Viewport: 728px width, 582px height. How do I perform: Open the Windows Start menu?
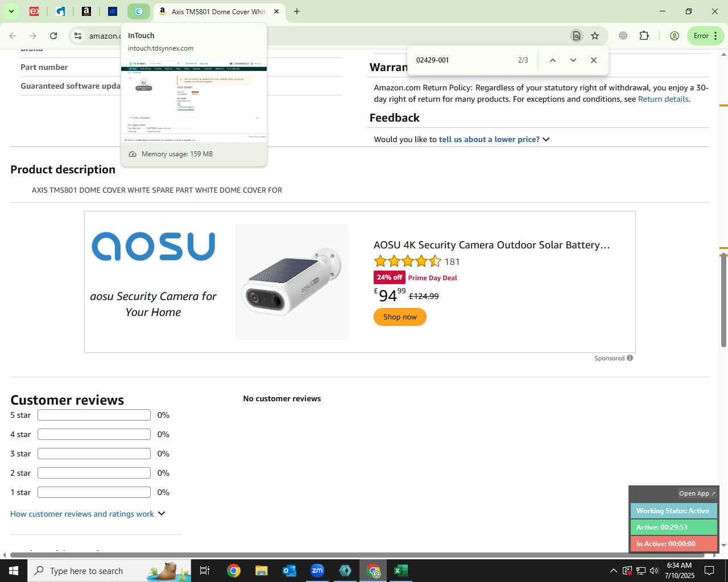14,571
